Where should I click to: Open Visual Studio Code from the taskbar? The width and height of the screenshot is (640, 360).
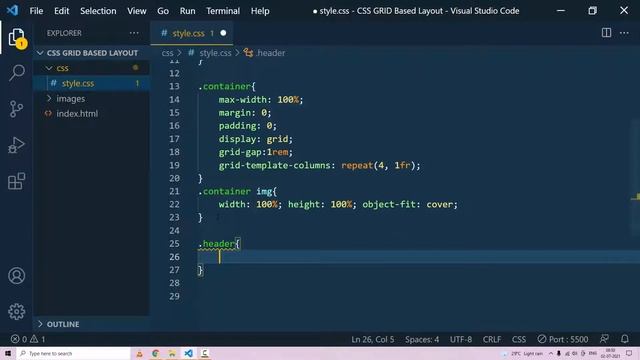tap(188, 353)
